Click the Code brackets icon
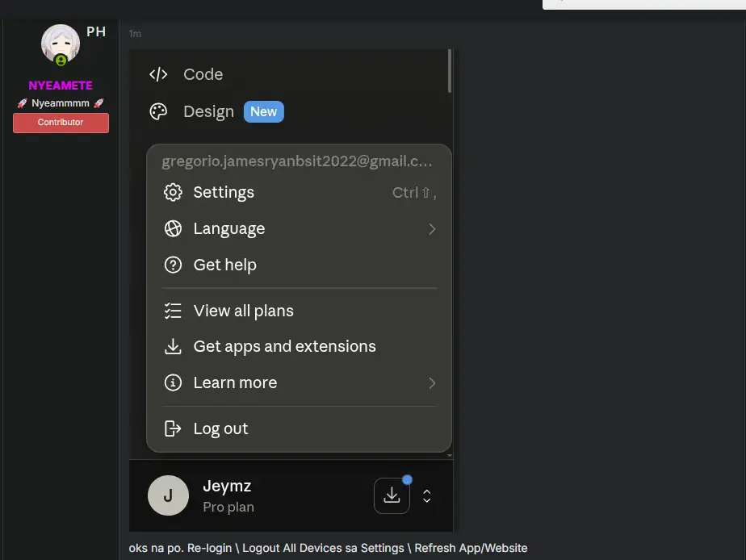The height and width of the screenshot is (560, 746). pos(158,74)
